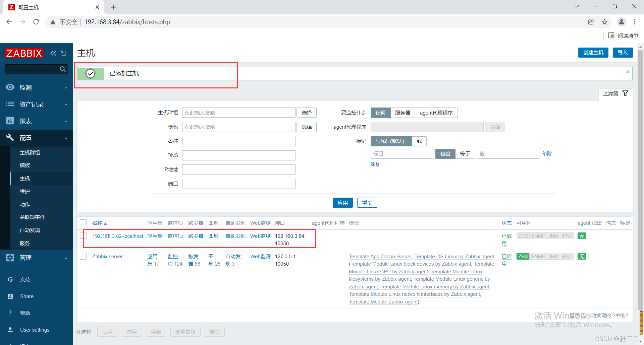The image size is (644, 345).
Task: Select 或 tag mode
Action: click(x=419, y=141)
